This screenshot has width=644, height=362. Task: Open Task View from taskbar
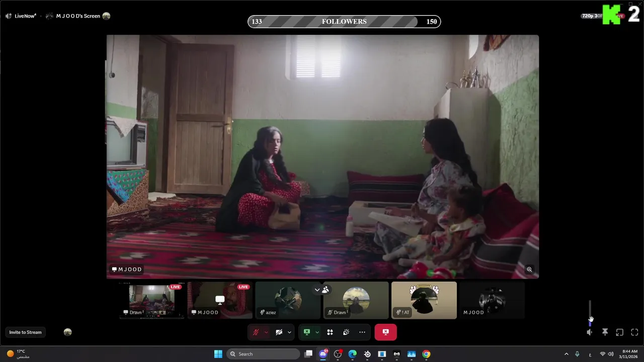308,354
